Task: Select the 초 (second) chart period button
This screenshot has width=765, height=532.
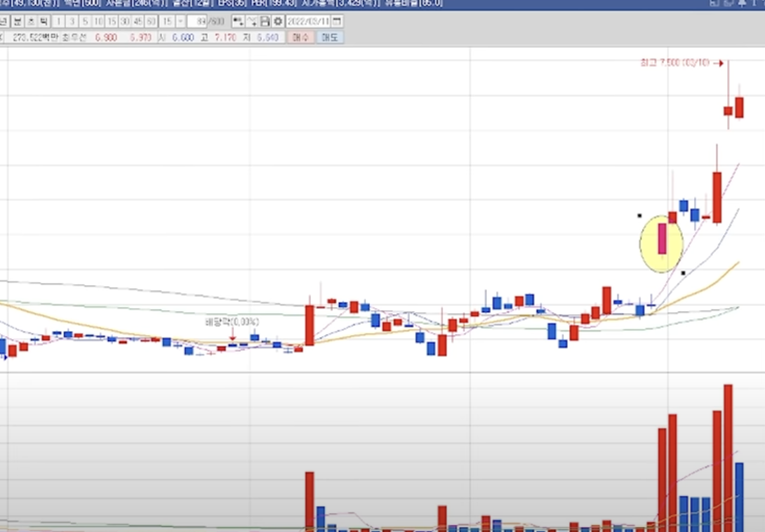Action: pos(31,22)
